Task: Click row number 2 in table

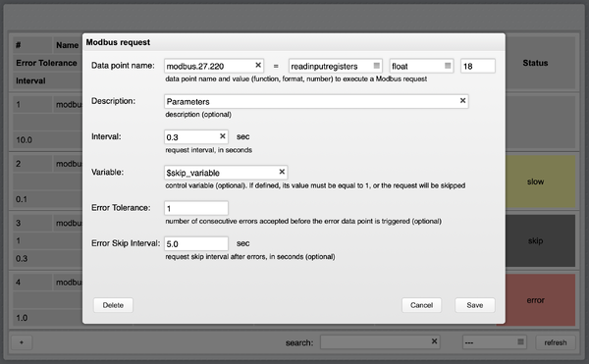Action: (18, 164)
